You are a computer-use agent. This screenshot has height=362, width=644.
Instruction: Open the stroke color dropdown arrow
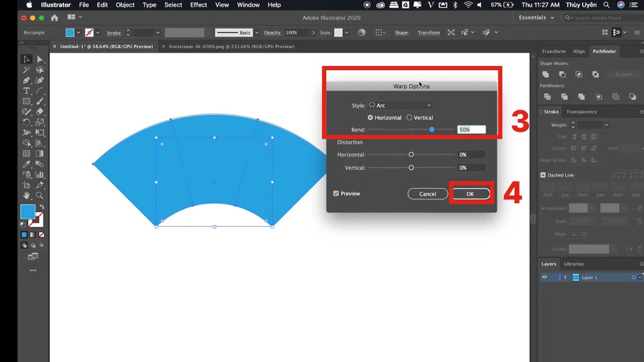[98, 33]
